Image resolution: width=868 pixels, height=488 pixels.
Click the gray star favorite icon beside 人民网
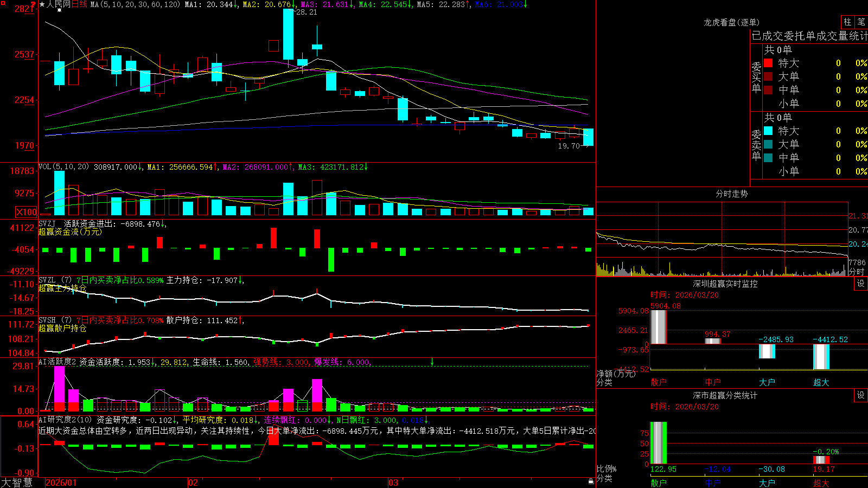(42, 4)
